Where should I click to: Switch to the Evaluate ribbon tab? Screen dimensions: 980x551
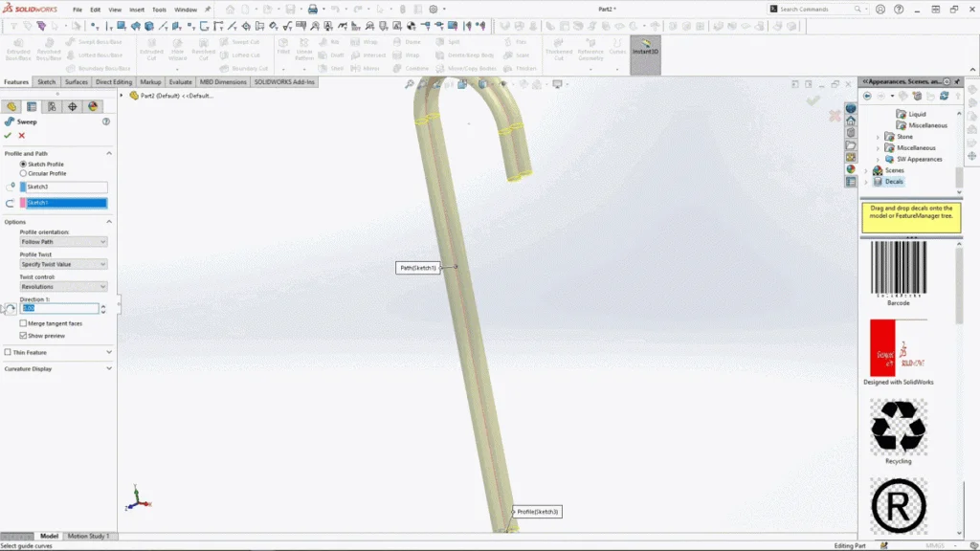point(180,82)
